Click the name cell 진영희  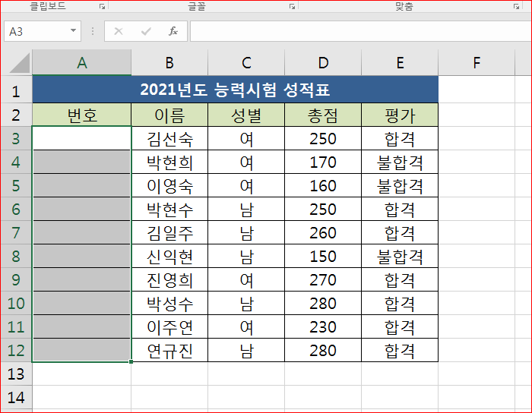[x=169, y=279]
